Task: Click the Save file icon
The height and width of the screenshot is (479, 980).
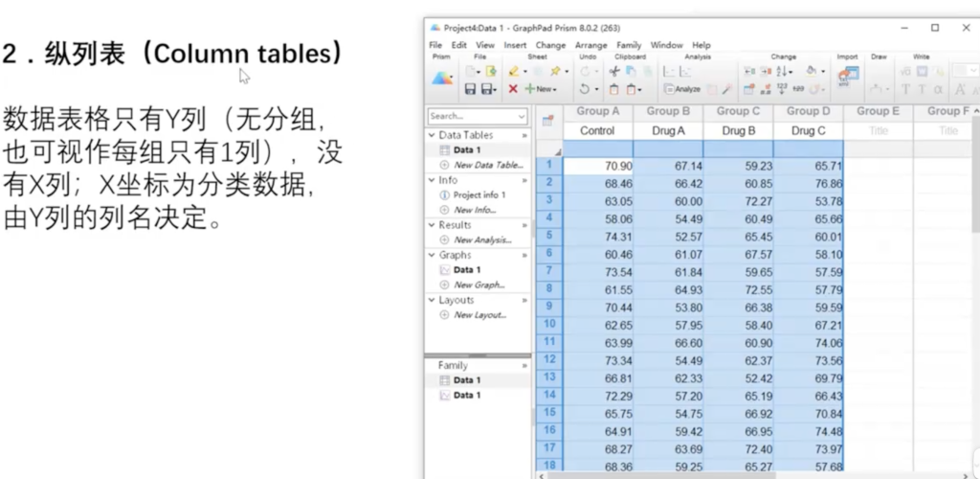Action: pos(471,89)
